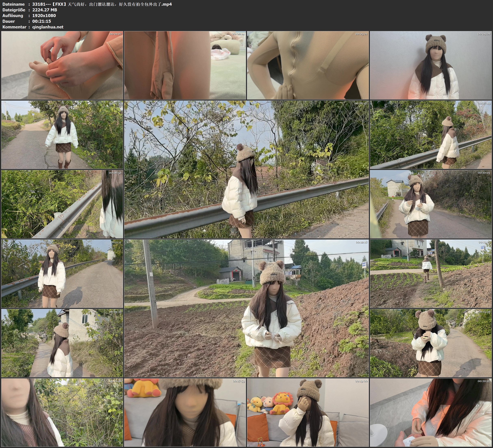The height and width of the screenshot is (448, 493).
Task: Click the 00:14:32 thumbnail
Action: 62,343
